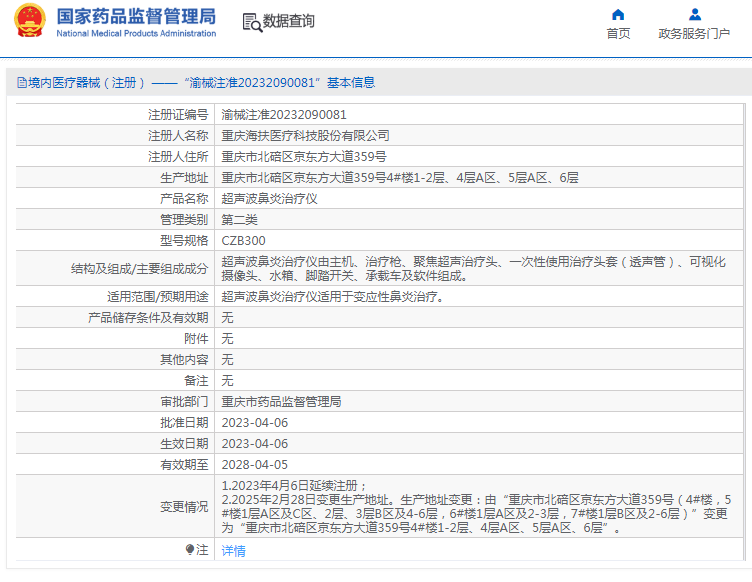Open 政务服务门户 text link
The height and width of the screenshot is (582, 752).
click(694, 34)
